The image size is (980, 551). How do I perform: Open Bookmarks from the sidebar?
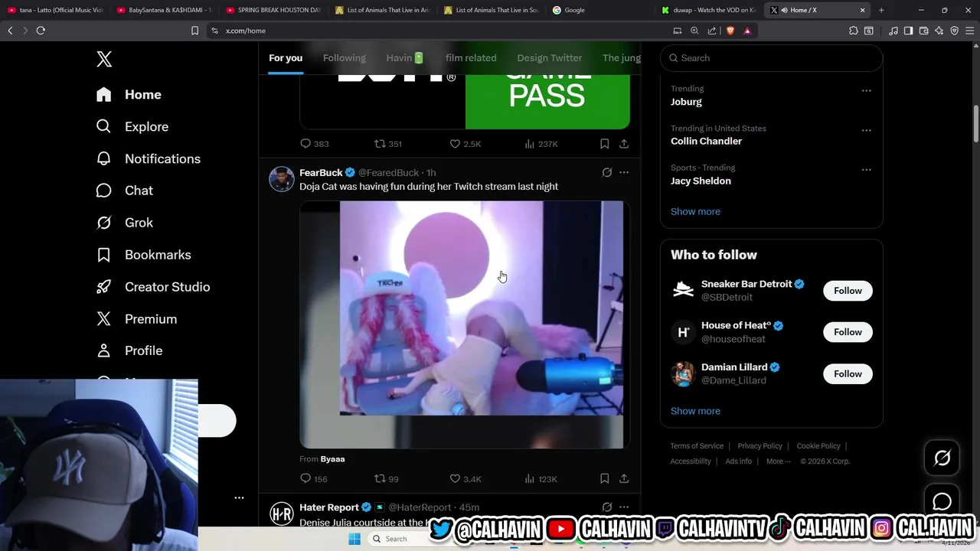[143, 255]
